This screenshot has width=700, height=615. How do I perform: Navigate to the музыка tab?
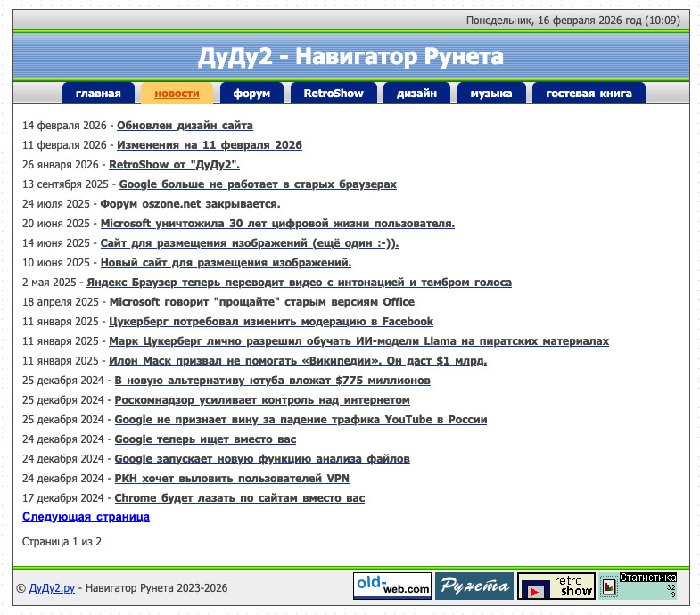[x=491, y=94]
